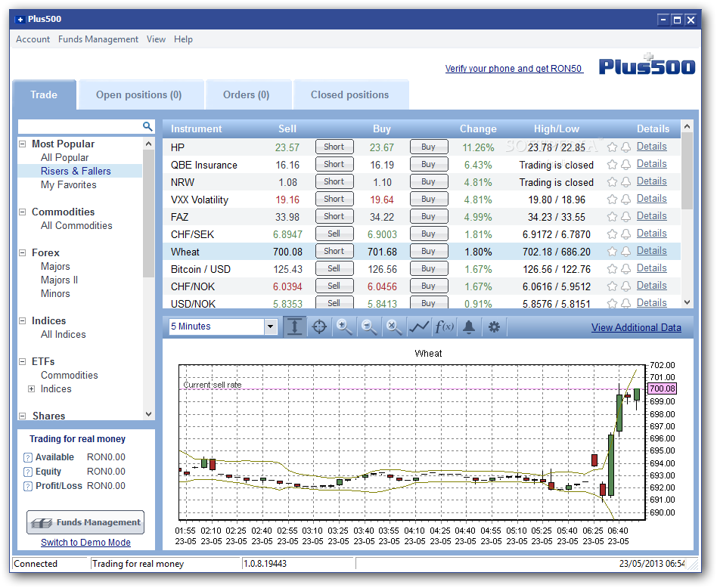The image size is (717, 588).
Task: Expand the Indices node under ETFs
Action: [x=31, y=388]
